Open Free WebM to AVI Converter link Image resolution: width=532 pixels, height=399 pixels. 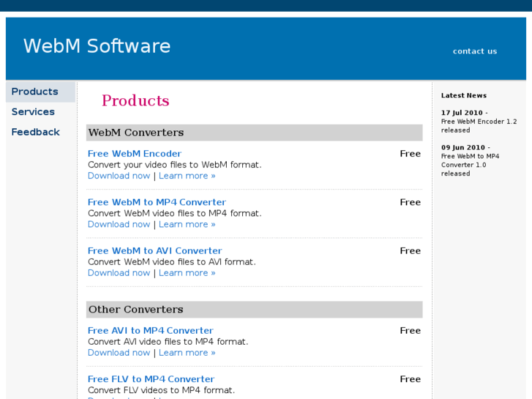(x=154, y=250)
